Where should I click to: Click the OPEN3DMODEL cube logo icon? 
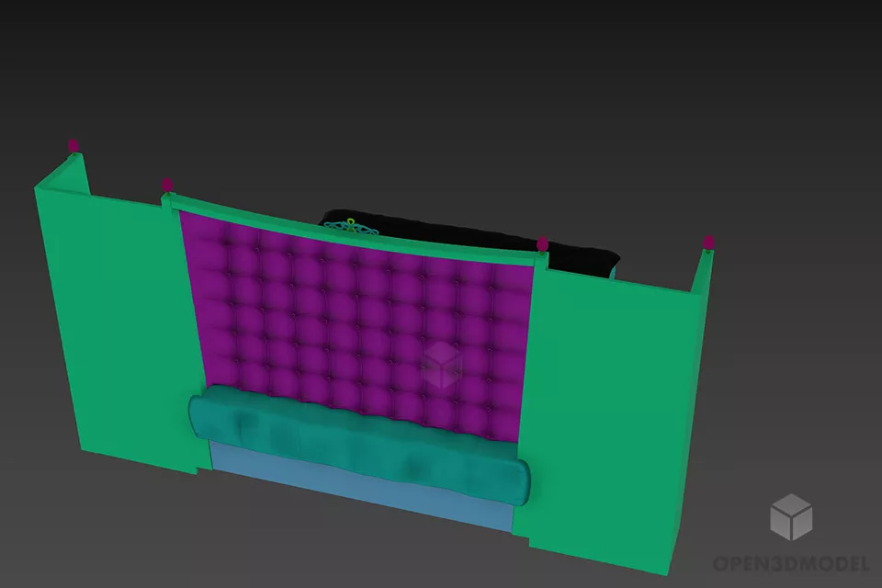[x=790, y=516]
